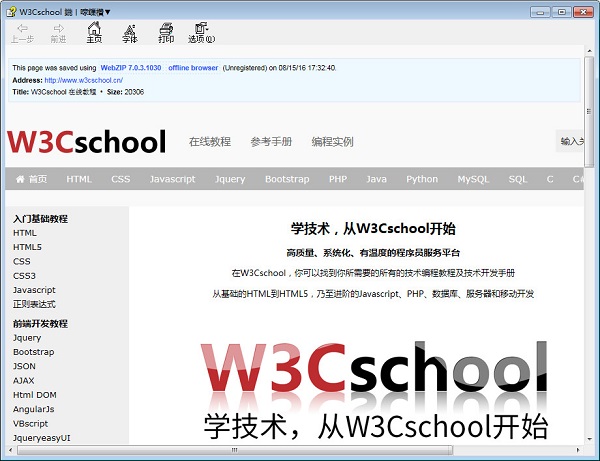The image size is (600, 461).
Task: Click the Home (主页) toolbar icon
Action: point(94,31)
